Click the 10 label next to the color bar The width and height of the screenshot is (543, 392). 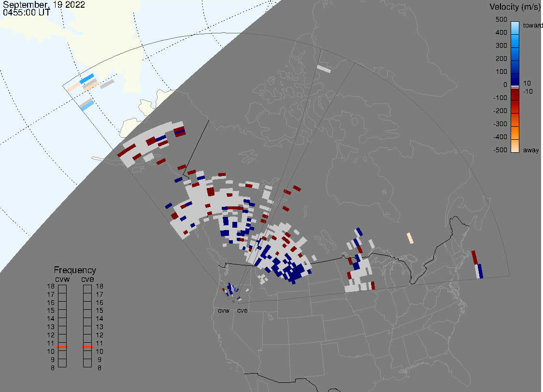(527, 83)
